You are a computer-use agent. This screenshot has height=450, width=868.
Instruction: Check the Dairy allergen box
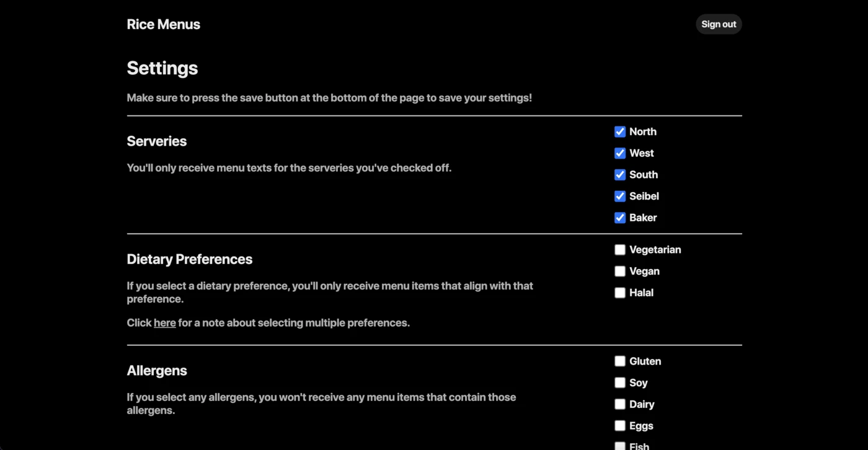[620, 404]
